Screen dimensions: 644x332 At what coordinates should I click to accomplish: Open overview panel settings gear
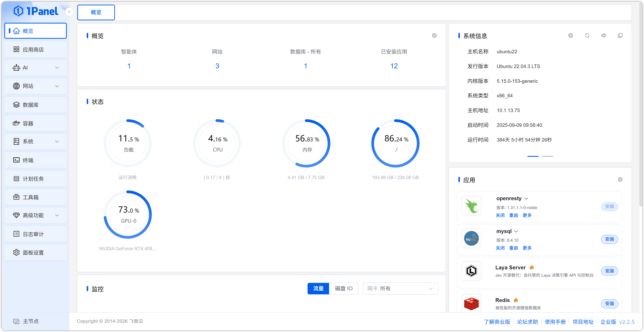pos(434,36)
